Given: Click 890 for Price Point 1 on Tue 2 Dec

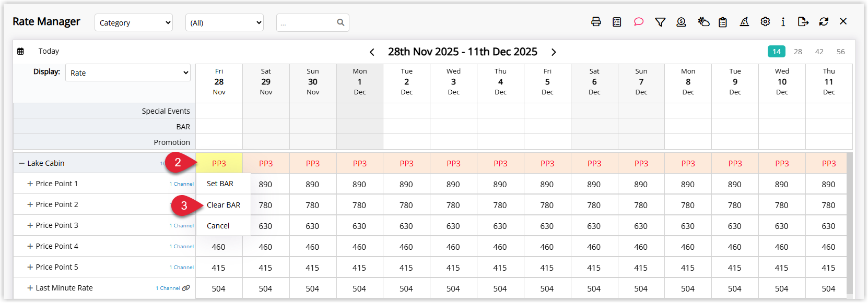Looking at the screenshot, I should [x=406, y=184].
